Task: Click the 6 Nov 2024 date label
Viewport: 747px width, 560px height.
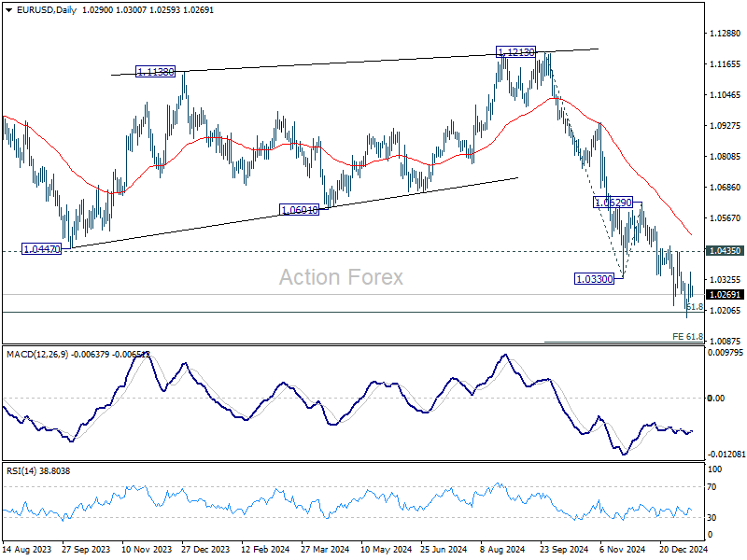Action: click(x=622, y=549)
